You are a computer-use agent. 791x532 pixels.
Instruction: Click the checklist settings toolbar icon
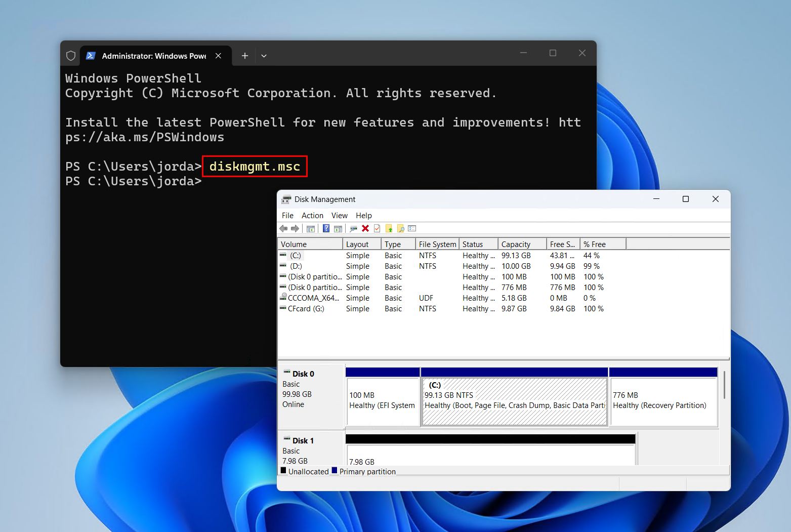click(412, 229)
